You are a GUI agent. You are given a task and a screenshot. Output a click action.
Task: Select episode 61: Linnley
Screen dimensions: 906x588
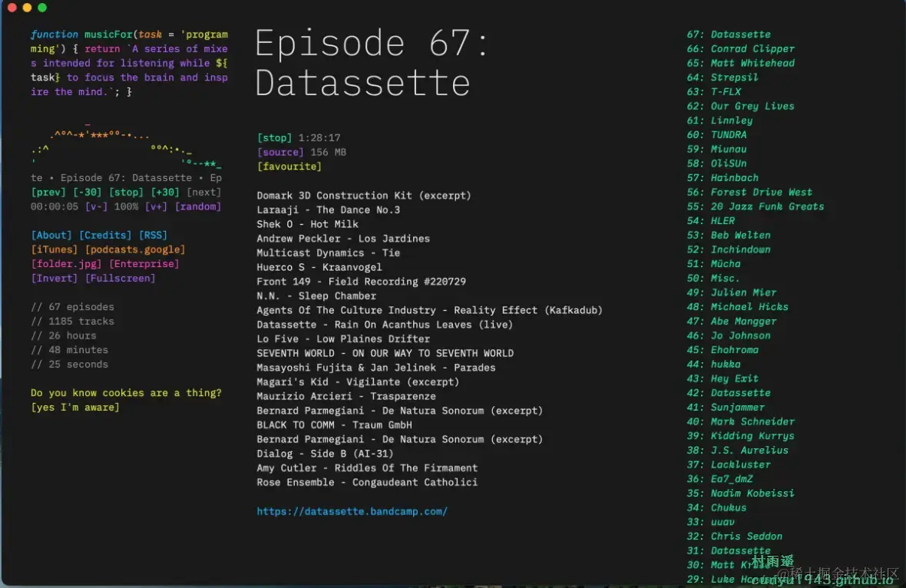coord(719,121)
